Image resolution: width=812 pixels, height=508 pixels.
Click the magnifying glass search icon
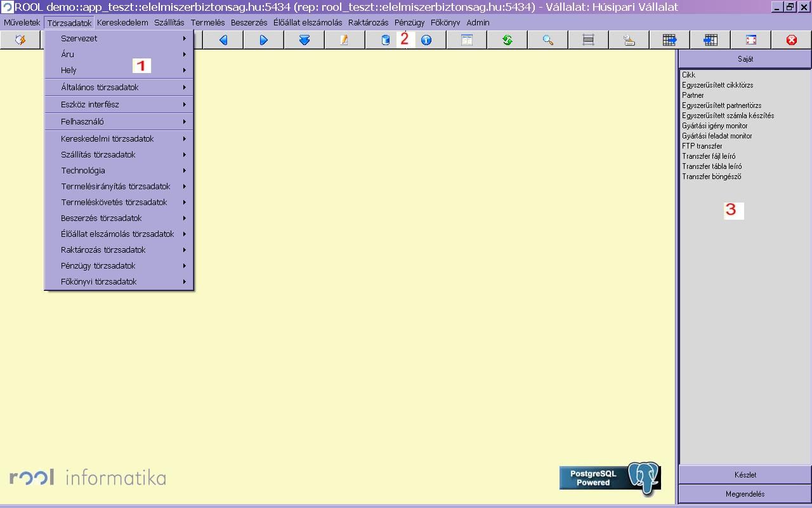548,40
